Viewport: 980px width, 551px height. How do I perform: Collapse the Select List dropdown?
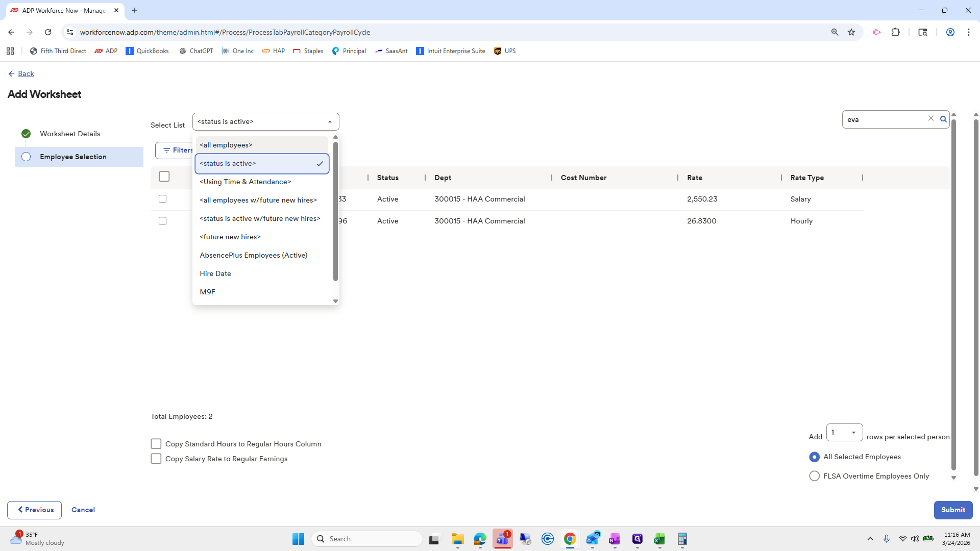pos(330,122)
